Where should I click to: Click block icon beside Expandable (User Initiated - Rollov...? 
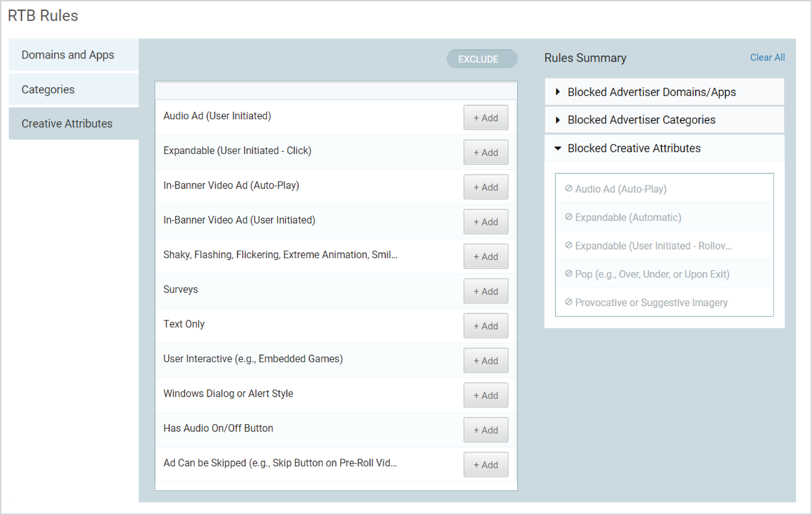click(x=569, y=245)
